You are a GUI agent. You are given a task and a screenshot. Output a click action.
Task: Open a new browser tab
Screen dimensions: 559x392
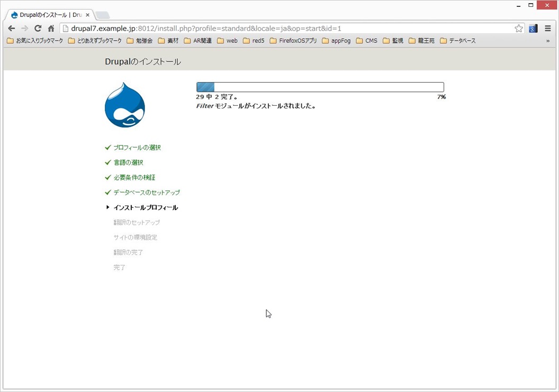point(102,15)
